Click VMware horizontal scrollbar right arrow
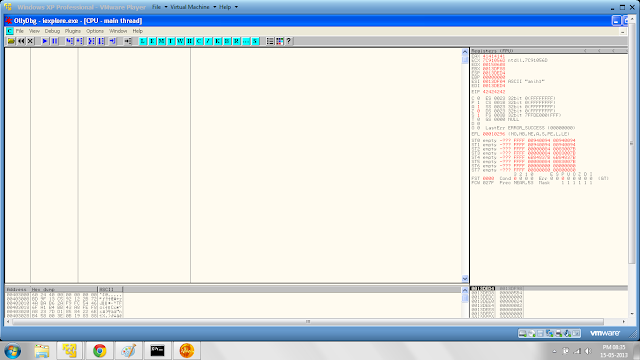 pyautogui.click(x=624, y=322)
